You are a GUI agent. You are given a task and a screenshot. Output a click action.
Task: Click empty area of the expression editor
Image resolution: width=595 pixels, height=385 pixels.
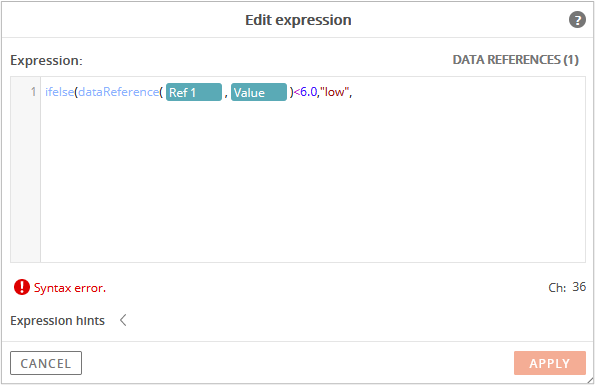[313, 182]
